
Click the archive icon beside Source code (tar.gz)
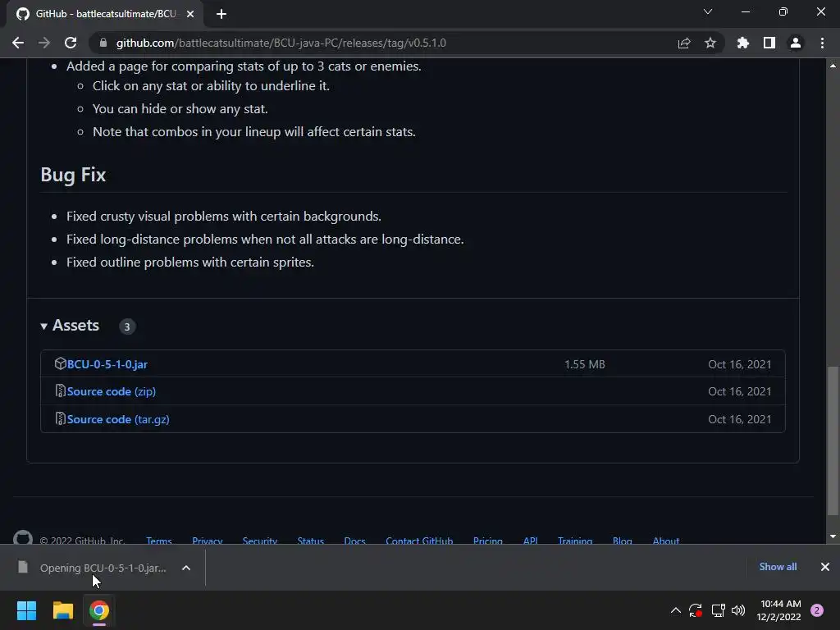click(61, 419)
